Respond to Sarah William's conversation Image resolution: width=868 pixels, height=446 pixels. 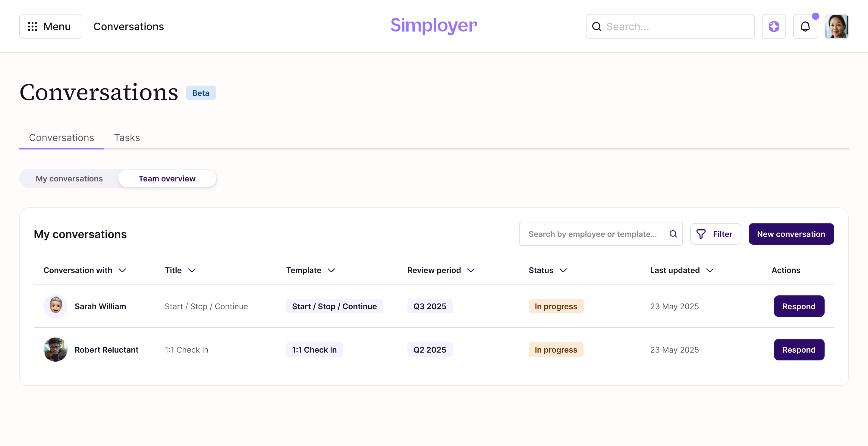(x=799, y=306)
